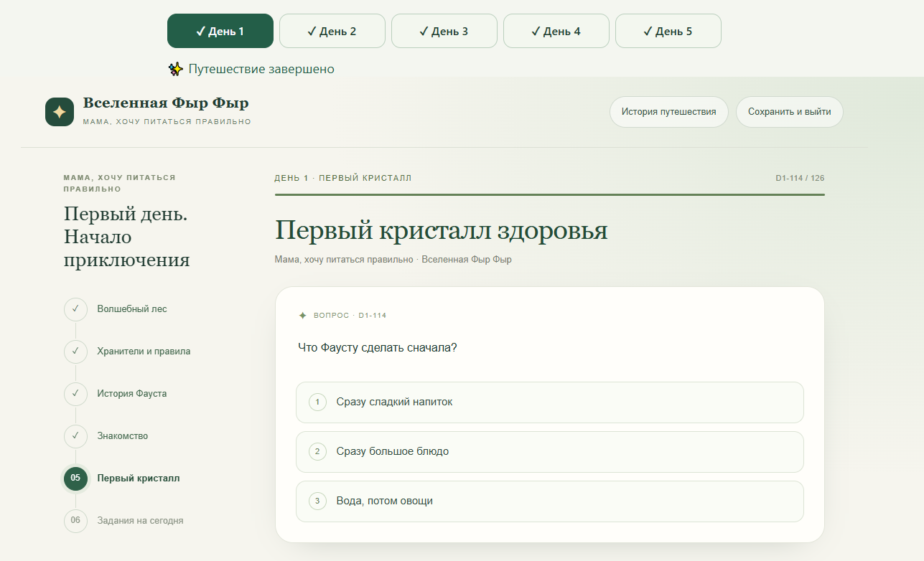This screenshot has height=561, width=924.
Task: Choose answer number 3 circle, Вода, потом овощи
Action: pos(317,501)
